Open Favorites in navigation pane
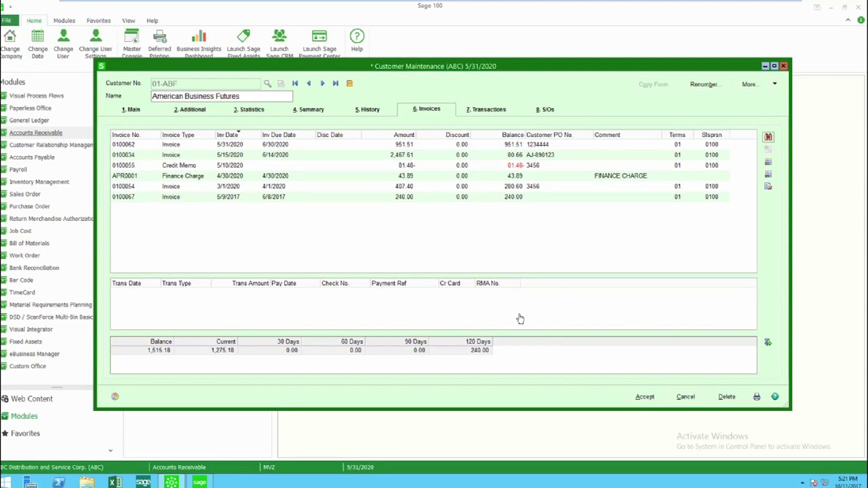The image size is (868, 488). pos(25,434)
